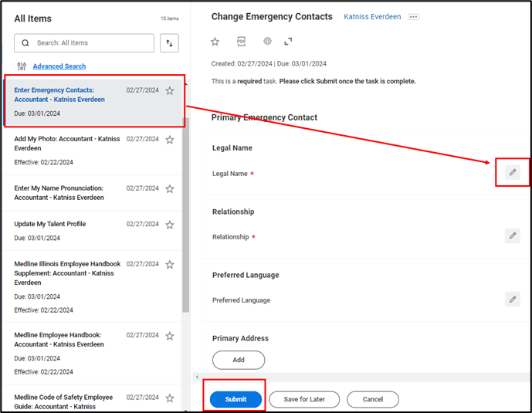This screenshot has height=413, width=532.
Task: Click the blue Submit button
Action: [x=236, y=399]
